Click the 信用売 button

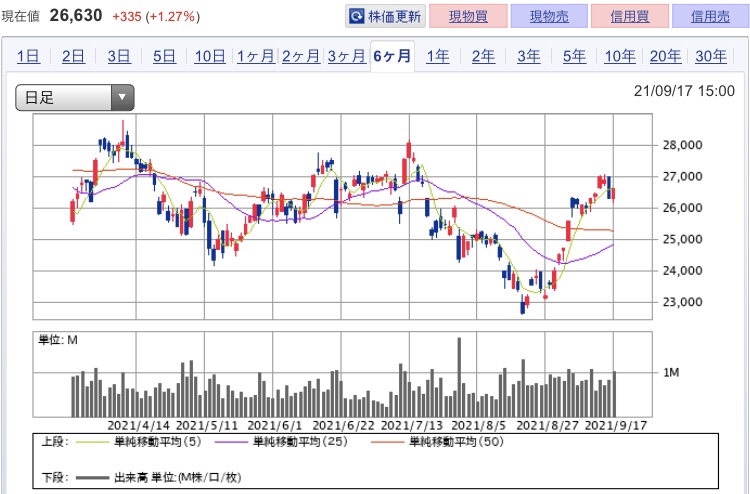pos(708,17)
